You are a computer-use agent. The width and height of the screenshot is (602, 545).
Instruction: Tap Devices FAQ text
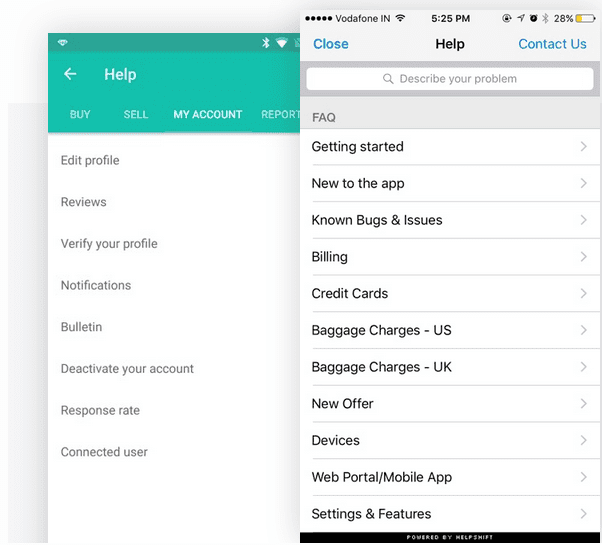[x=336, y=440]
